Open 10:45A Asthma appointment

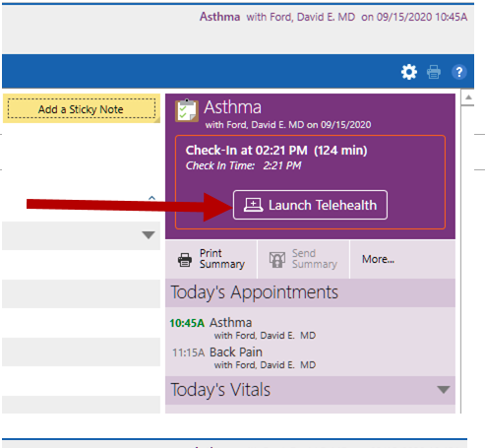pyautogui.click(x=243, y=328)
